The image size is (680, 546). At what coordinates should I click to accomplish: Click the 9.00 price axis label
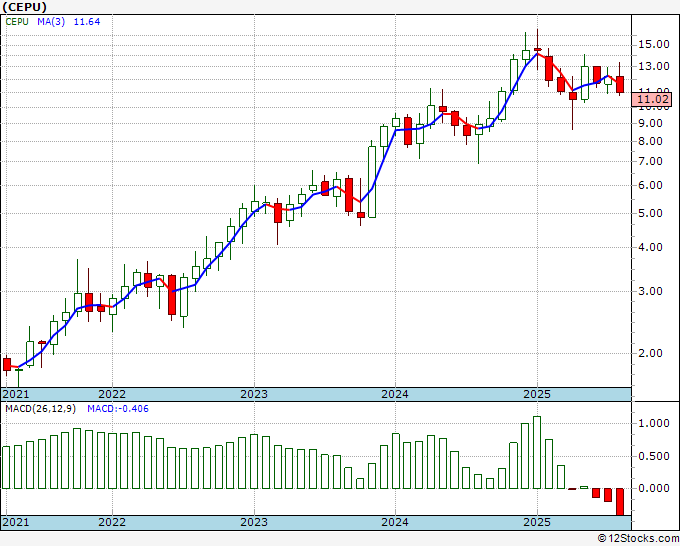point(651,124)
